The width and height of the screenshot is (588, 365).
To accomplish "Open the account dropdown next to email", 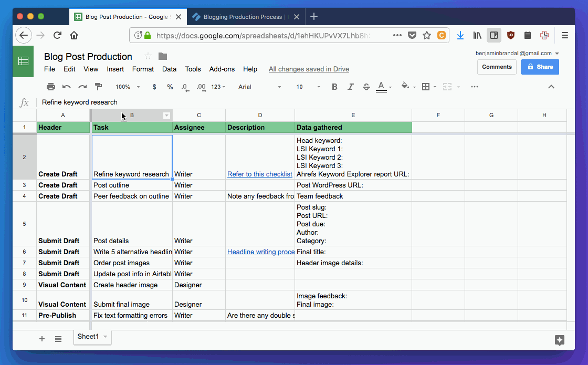I will (x=557, y=53).
